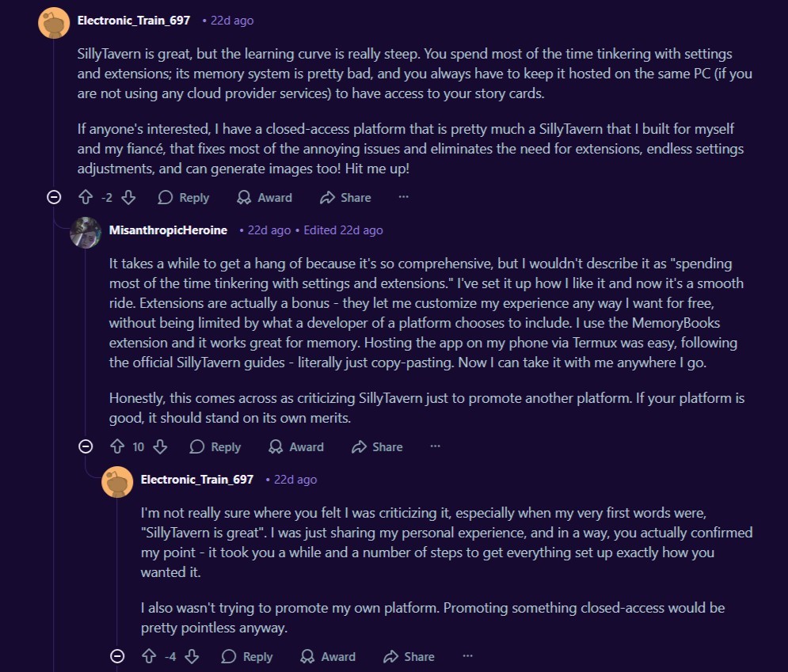
Task: Open MisanthropicHeroine's user profile link
Action: click(168, 230)
